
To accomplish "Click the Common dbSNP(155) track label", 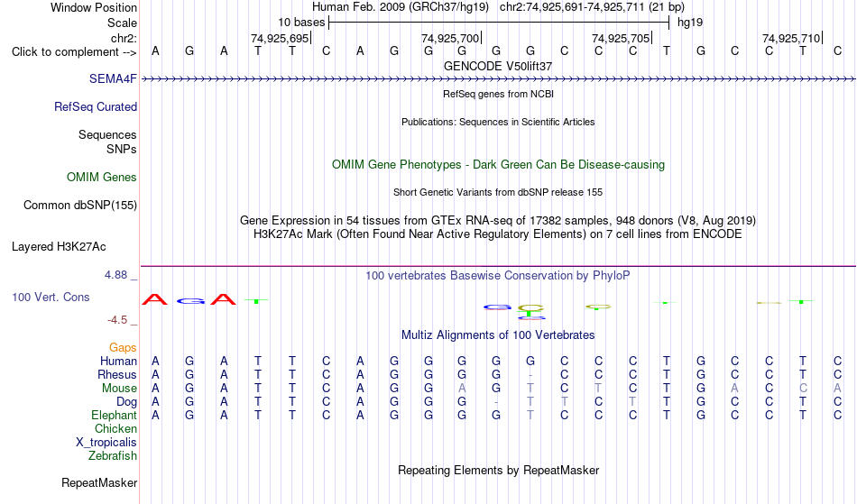I will (x=80, y=206).
